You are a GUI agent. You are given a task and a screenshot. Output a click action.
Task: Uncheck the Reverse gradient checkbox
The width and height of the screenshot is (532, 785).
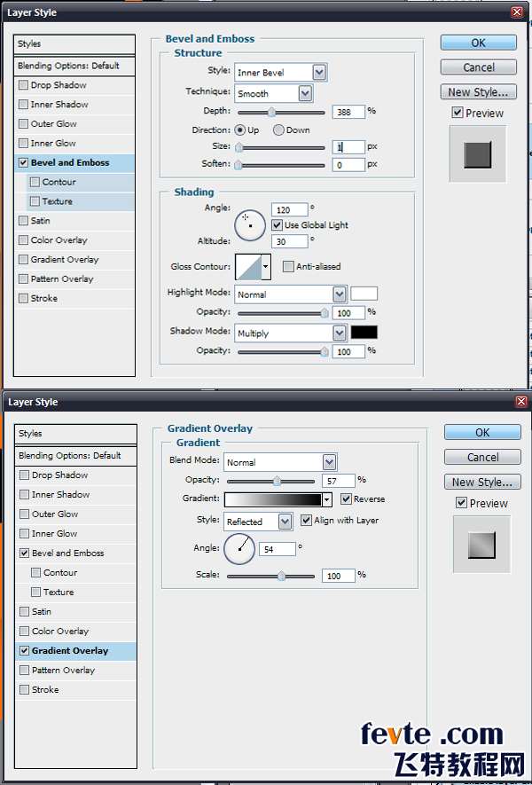pos(346,499)
